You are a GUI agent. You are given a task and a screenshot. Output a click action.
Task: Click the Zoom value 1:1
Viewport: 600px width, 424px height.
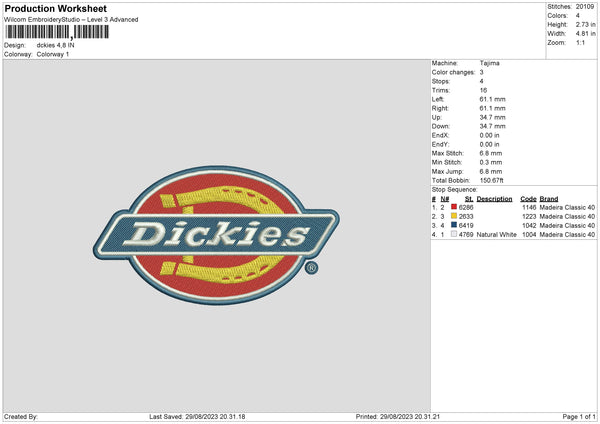coord(580,42)
